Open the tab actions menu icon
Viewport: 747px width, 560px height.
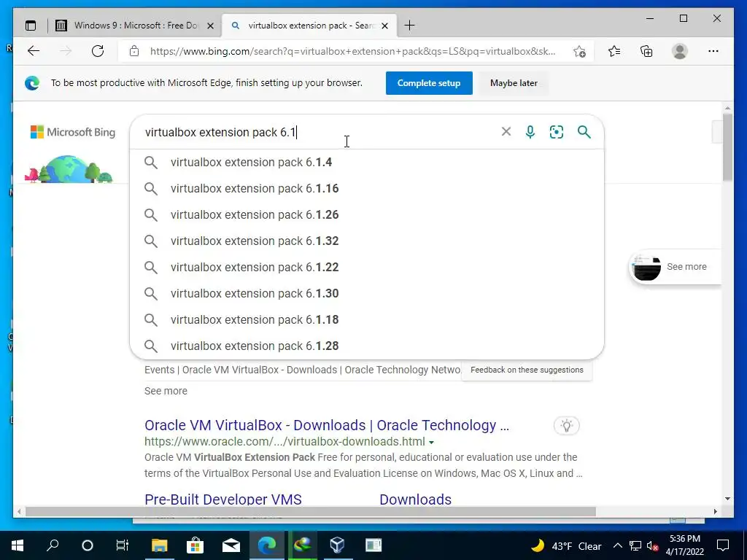(31, 26)
